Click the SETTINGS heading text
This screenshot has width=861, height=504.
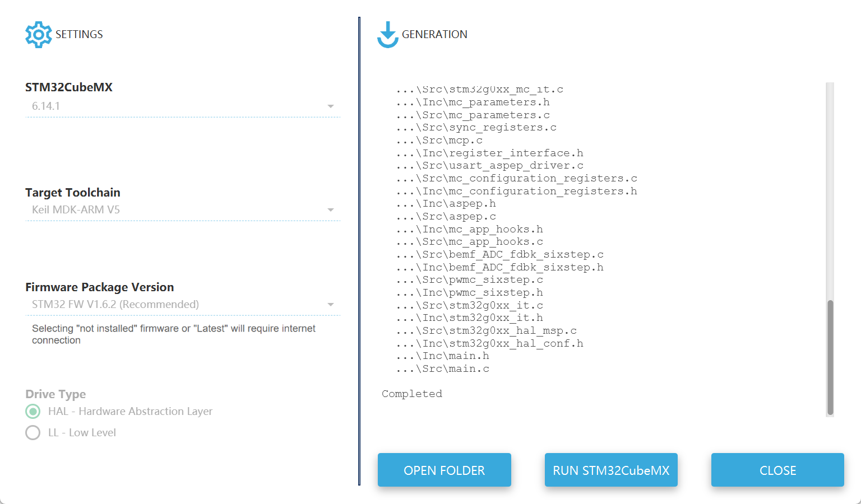pos(79,35)
